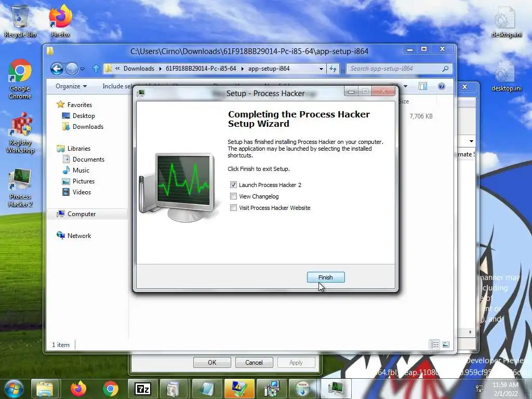This screenshot has width=532, height=399.
Task: Click the 7,706 KB size value
Action: click(421, 116)
